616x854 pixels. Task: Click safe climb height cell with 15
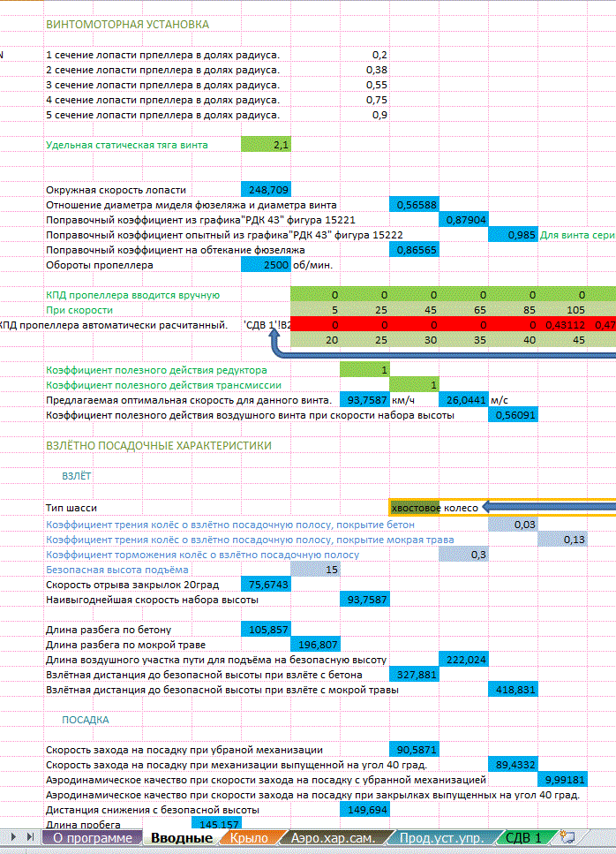coord(314,570)
